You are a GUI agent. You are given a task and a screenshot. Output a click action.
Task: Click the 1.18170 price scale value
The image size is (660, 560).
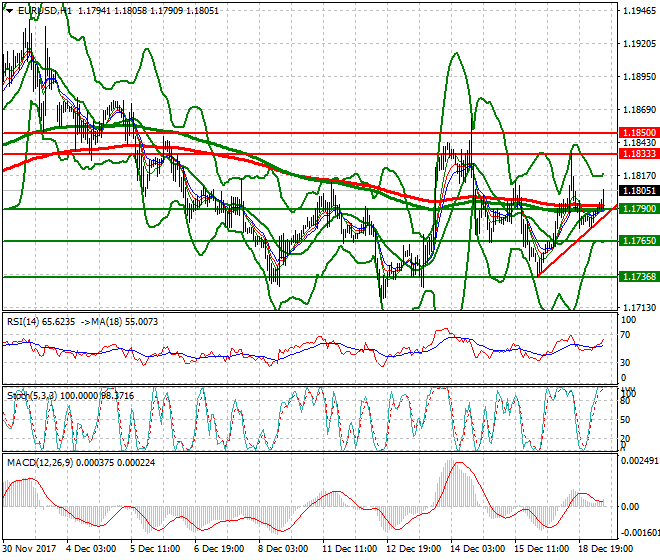point(639,176)
